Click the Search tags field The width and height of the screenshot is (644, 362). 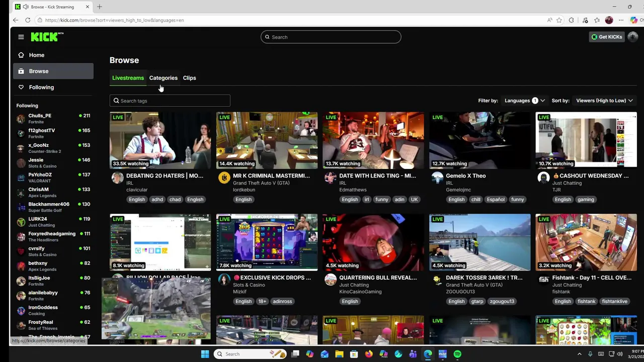170,101
